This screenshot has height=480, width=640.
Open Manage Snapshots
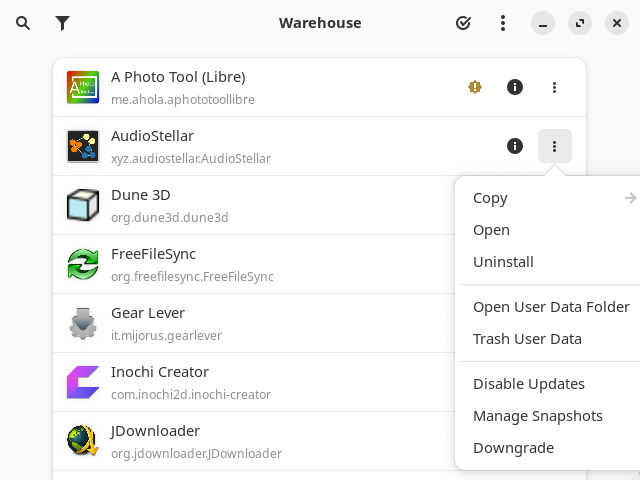click(551, 416)
